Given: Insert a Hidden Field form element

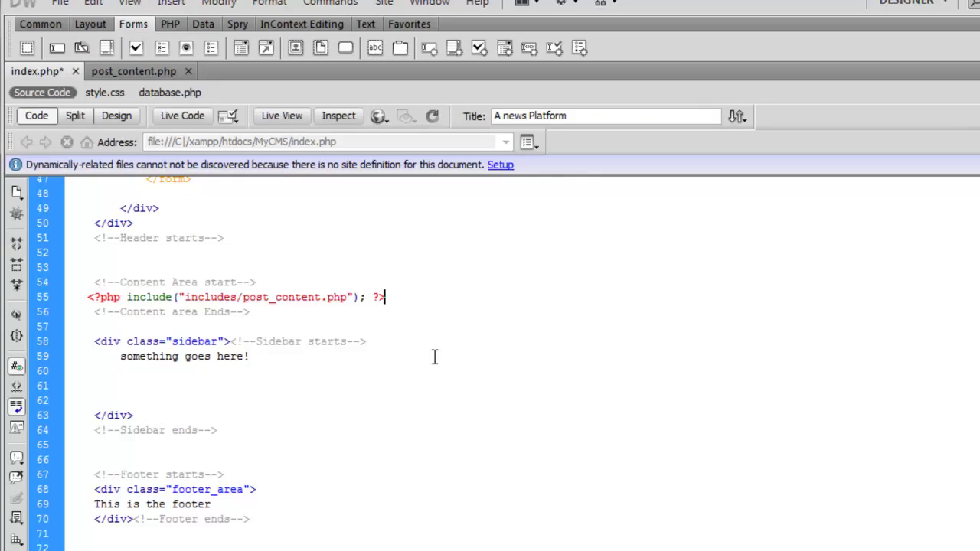Looking at the screenshot, I should tap(82, 48).
